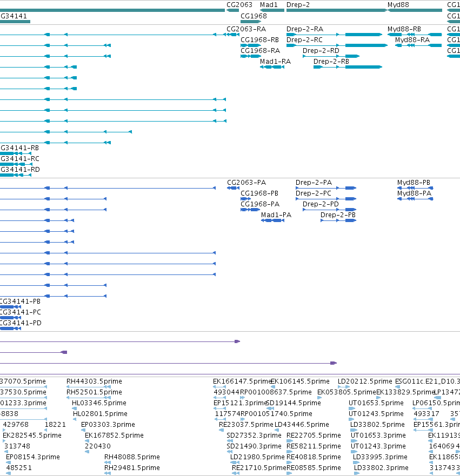
Task: Select the CG34141-PC protein label
Action: [21, 312]
